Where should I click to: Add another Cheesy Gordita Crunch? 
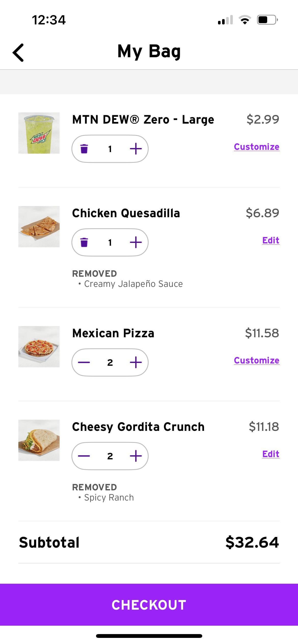coord(136,456)
